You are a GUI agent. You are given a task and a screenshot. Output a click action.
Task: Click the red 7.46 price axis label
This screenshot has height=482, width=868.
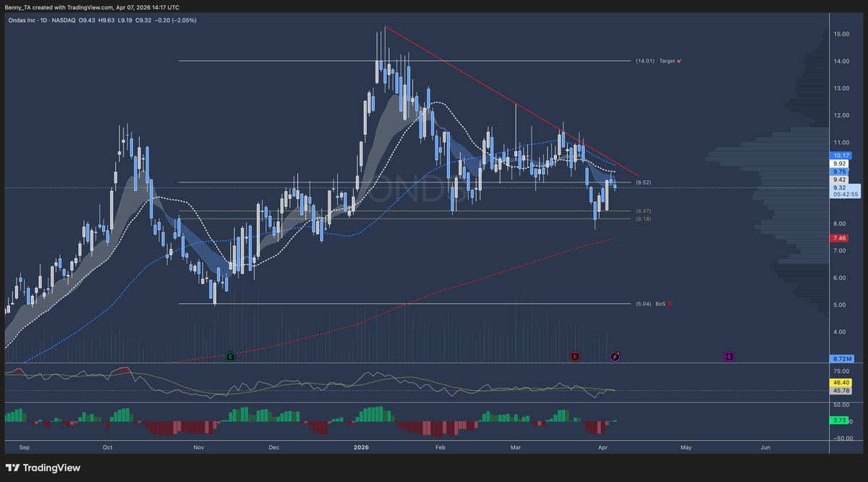point(839,238)
